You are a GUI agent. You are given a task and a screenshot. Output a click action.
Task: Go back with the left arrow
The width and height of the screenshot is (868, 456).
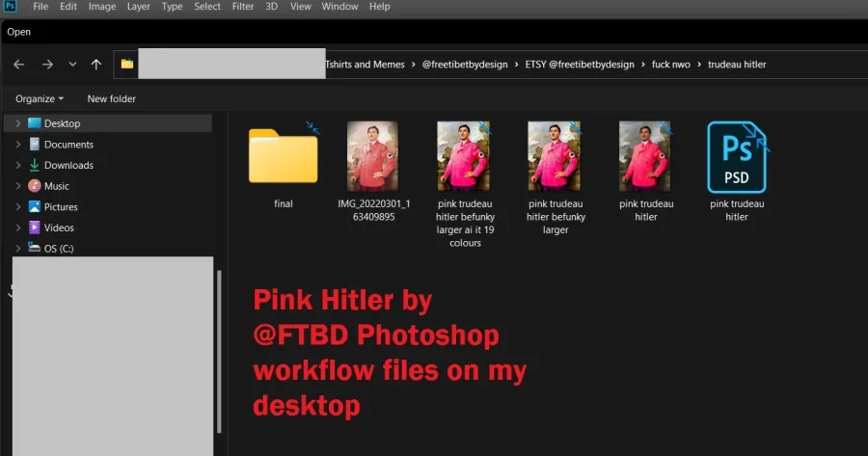coord(19,65)
